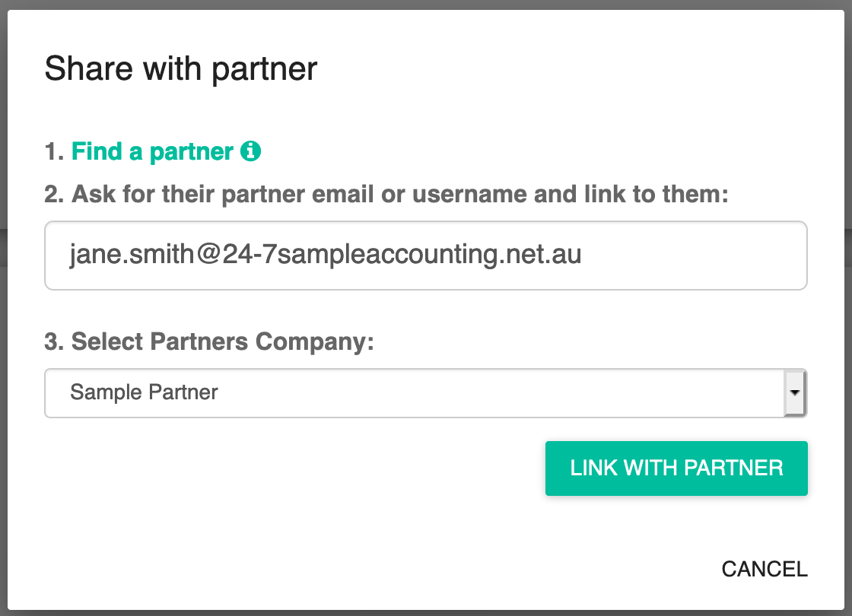
Task: Click the Share with partner dialog title
Action: pyautogui.click(x=180, y=69)
